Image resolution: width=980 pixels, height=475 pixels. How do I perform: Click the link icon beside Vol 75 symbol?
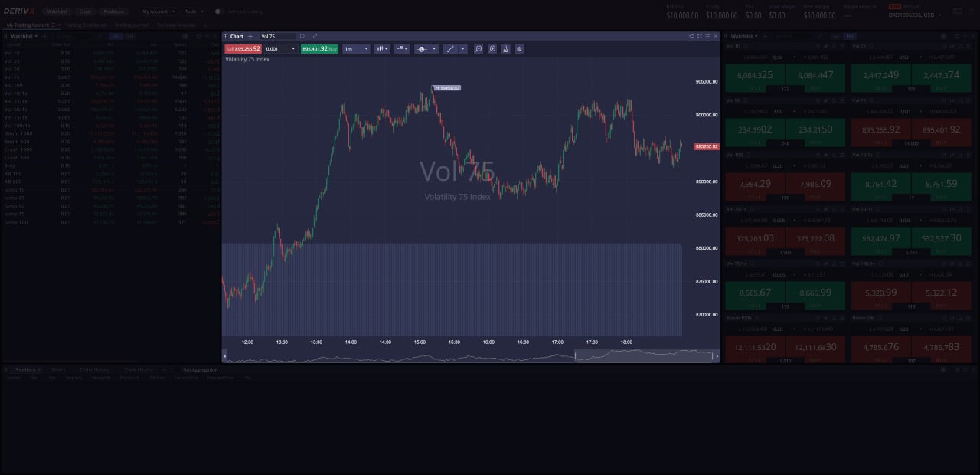point(315,36)
